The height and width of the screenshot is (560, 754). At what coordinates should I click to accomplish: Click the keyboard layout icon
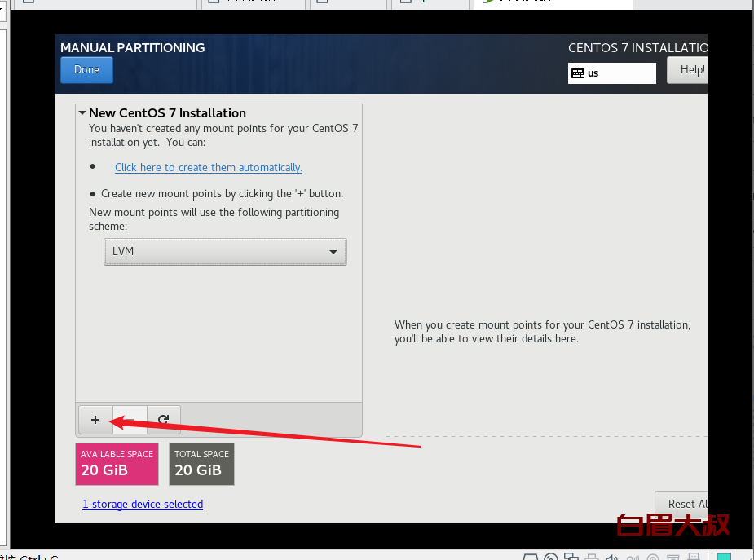[577, 73]
